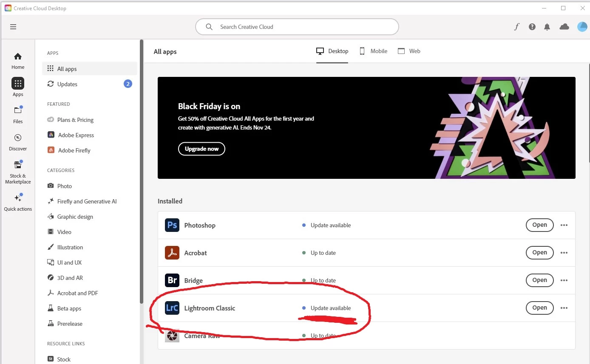Go to Home in the sidebar
The image size is (590, 364).
(18, 61)
